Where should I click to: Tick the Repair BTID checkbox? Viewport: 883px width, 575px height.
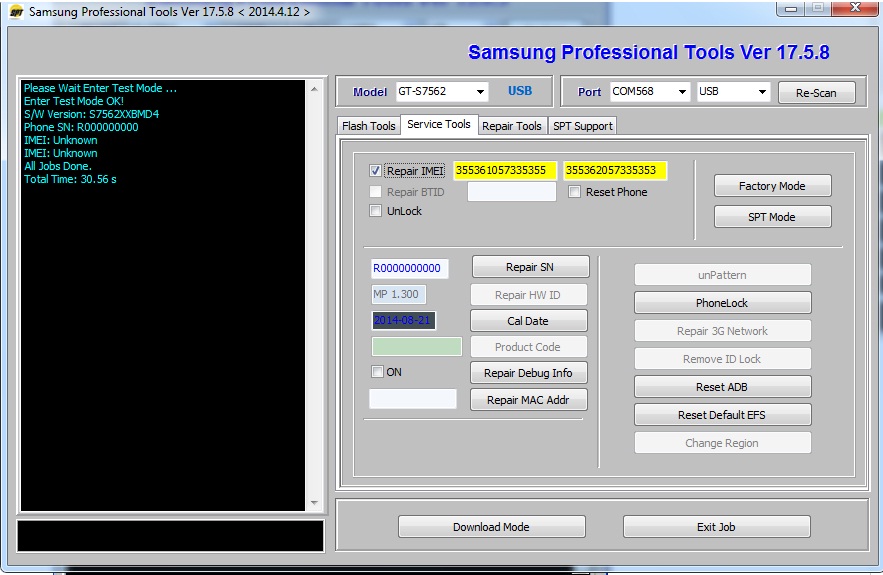click(x=375, y=192)
